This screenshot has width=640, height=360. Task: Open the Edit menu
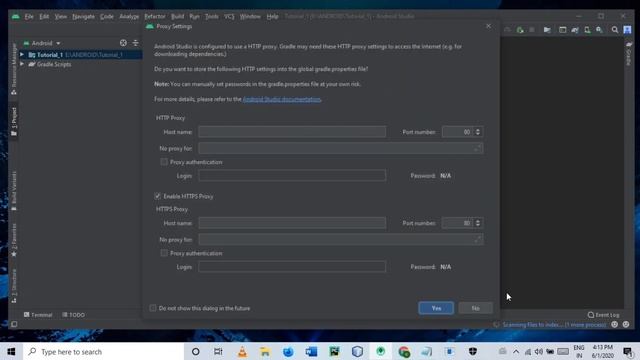44,16
